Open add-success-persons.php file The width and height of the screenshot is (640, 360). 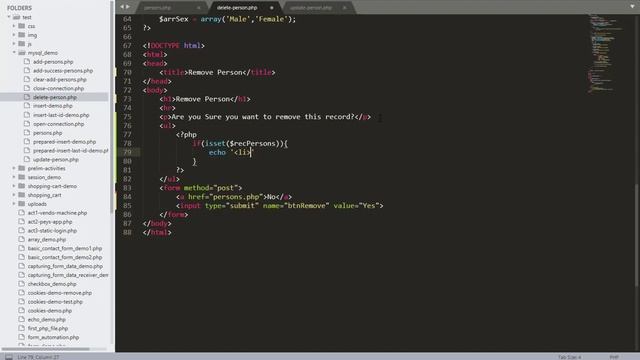pyautogui.click(x=63, y=71)
